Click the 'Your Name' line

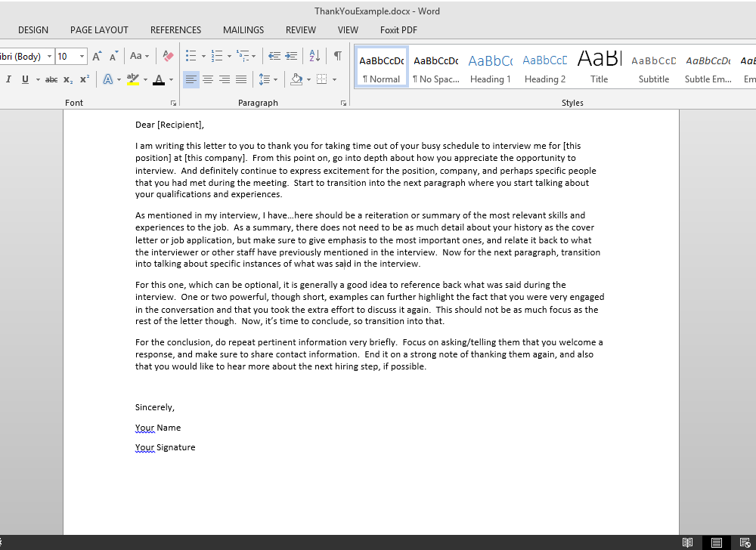[158, 428]
